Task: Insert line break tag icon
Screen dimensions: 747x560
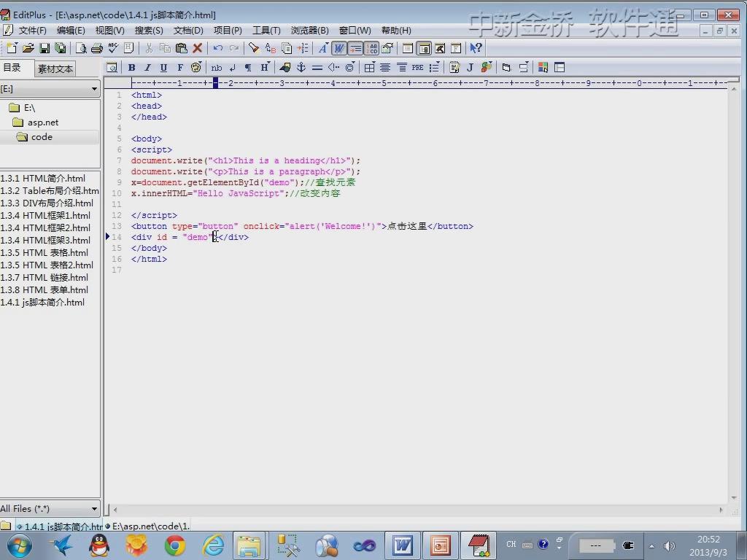Action: pos(233,68)
